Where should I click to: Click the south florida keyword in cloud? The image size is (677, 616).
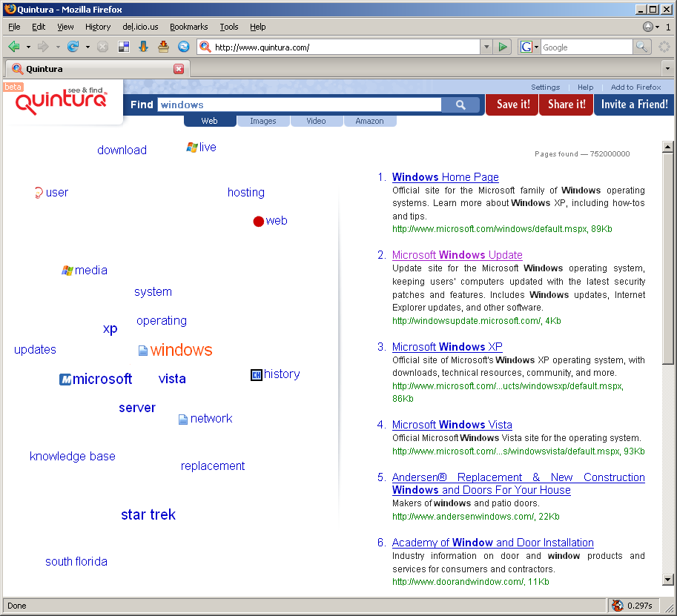click(x=76, y=562)
